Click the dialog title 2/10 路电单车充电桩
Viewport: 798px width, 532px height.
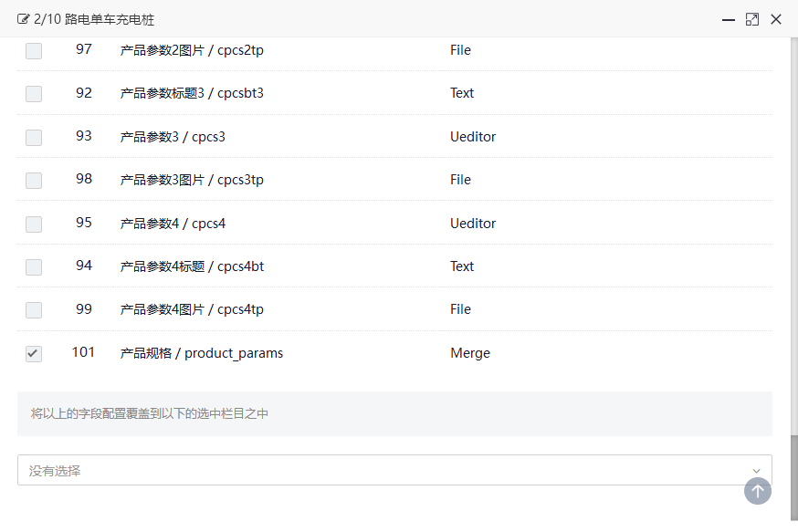click(x=88, y=19)
